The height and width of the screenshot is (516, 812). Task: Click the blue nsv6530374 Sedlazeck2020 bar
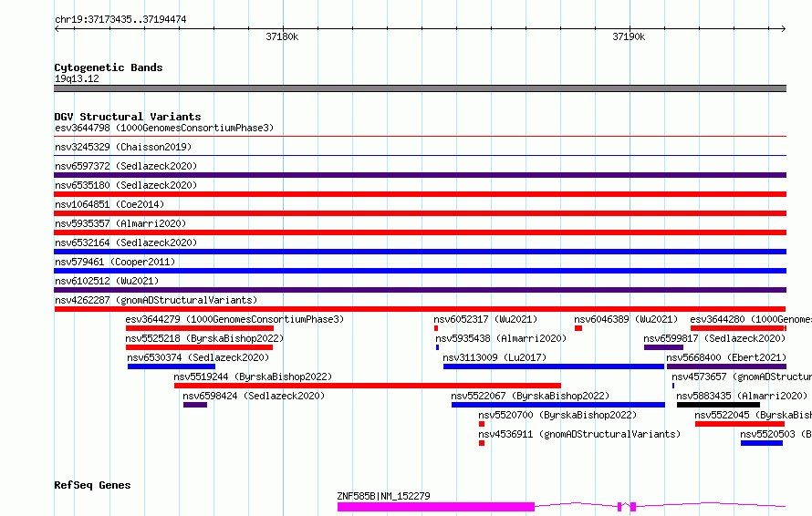[172, 366]
